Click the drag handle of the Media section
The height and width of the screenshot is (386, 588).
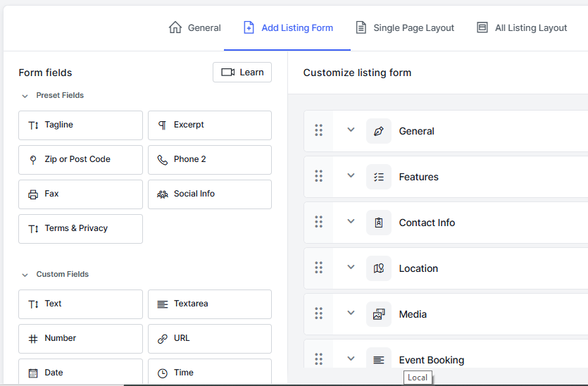(x=318, y=313)
